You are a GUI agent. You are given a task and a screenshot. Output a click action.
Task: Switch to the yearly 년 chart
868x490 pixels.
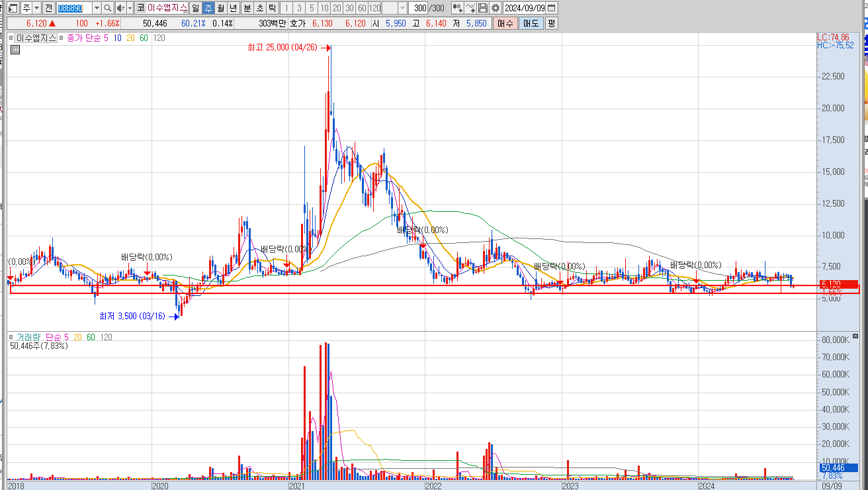point(233,8)
